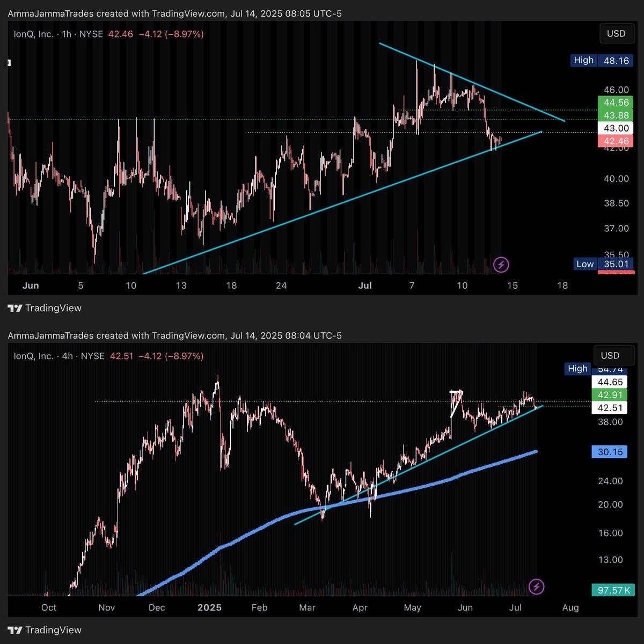This screenshot has height=644, width=644.
Task: Click the Dec label on 4h time axis
Action: pyautogui.click(x=157, y=608)
